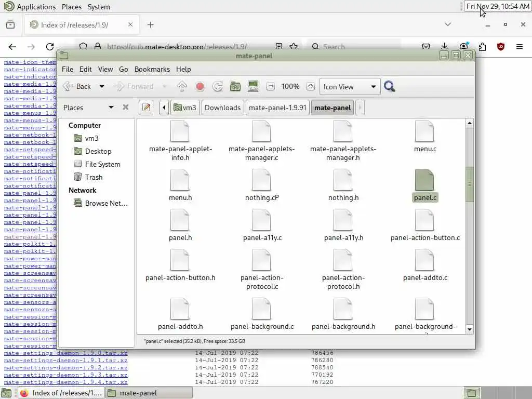This screenshot has height=399, width=532.
Task: Close the Places sidebar with its X
Action: pyautogui.click(x=126, y=107)
